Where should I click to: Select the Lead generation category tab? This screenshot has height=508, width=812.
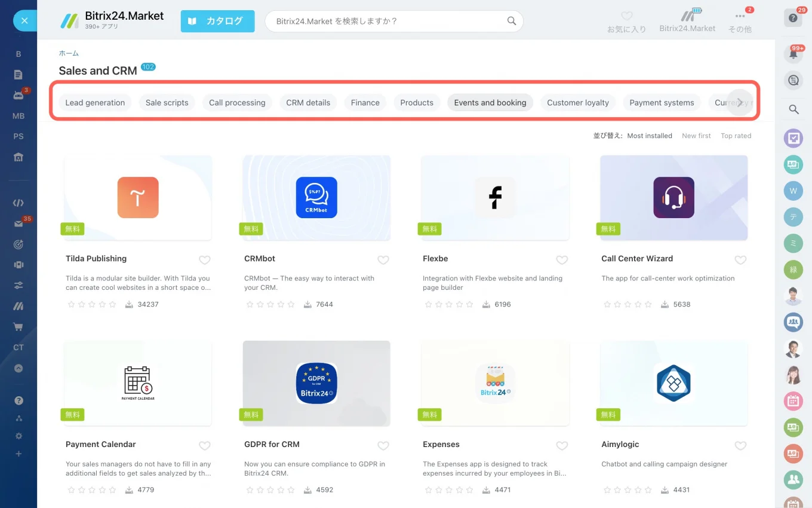tap(95, 103)
